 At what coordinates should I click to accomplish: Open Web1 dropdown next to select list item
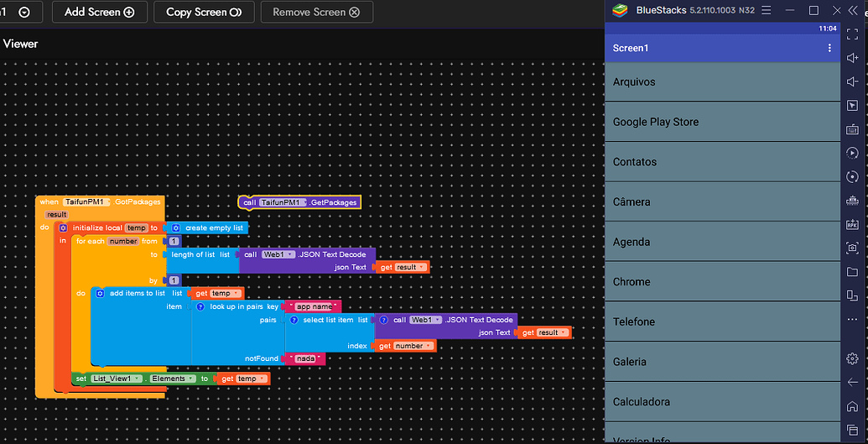click(x=426, y=320)
